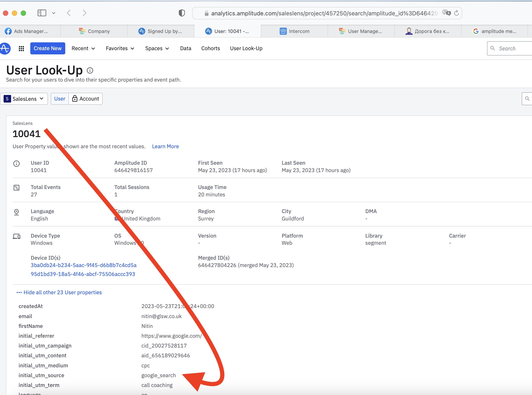
Task: Switch to Account view toggle
Action: coord(86,99)
